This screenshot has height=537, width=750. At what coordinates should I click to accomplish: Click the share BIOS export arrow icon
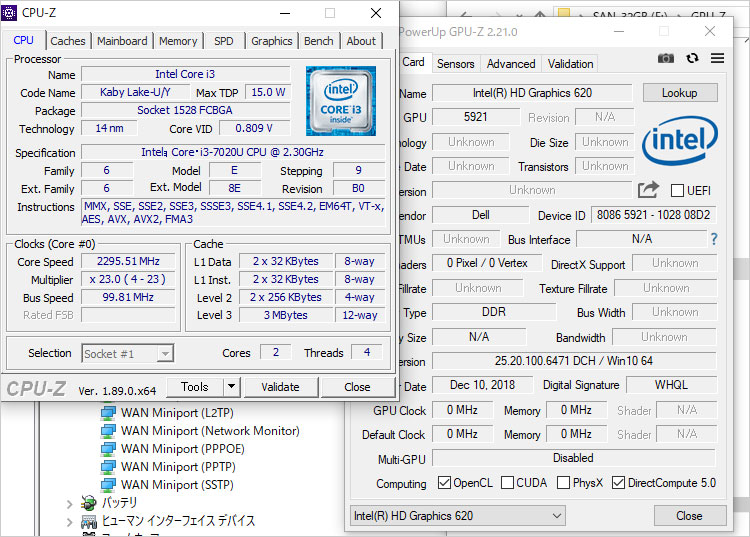click(x=648, y=190)
